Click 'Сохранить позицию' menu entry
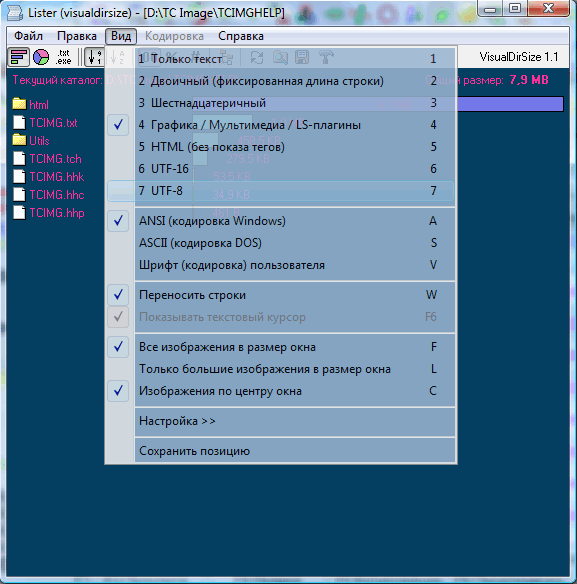The height and width of the screenshot is (584, 577). [x=281, y=451]
